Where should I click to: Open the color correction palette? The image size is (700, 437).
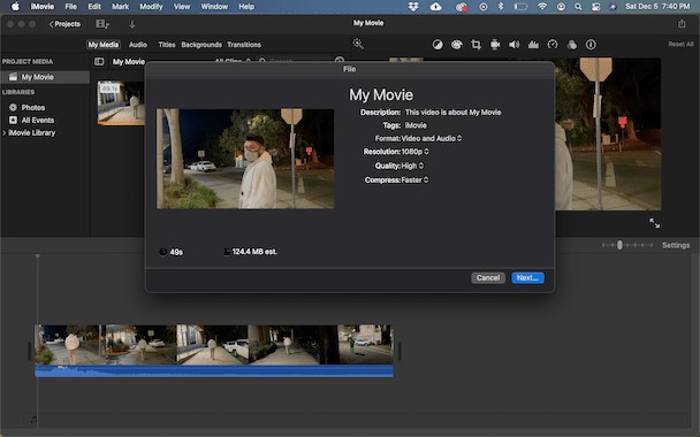click(457, 45)
